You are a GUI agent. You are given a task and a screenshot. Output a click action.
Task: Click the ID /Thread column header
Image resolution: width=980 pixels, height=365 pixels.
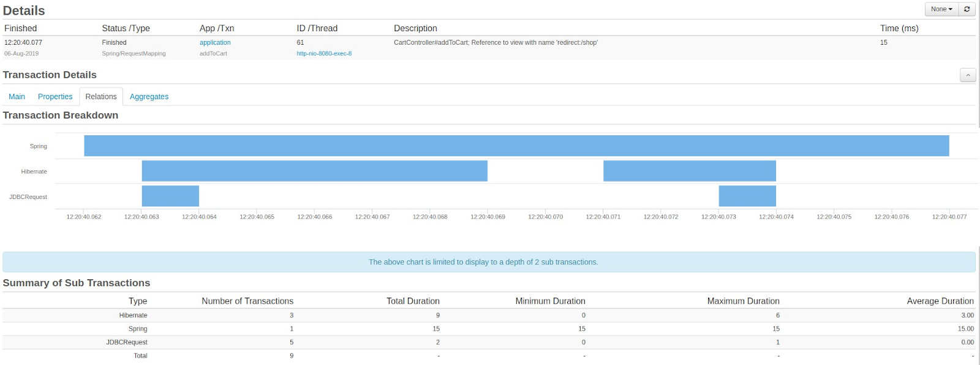click(x=317, y=28)
